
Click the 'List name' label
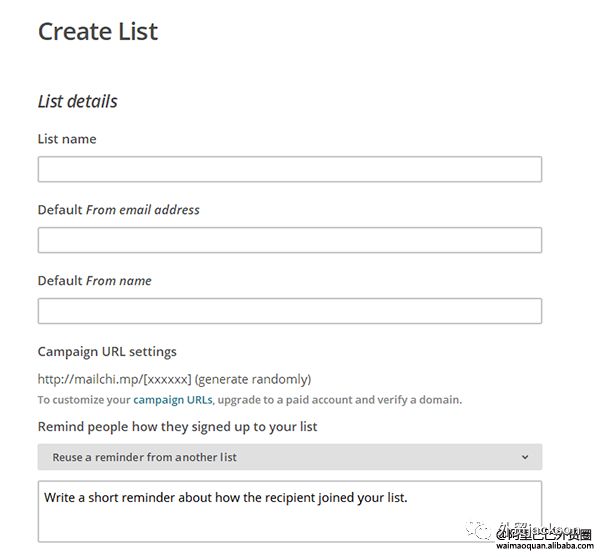coord(67,139)
